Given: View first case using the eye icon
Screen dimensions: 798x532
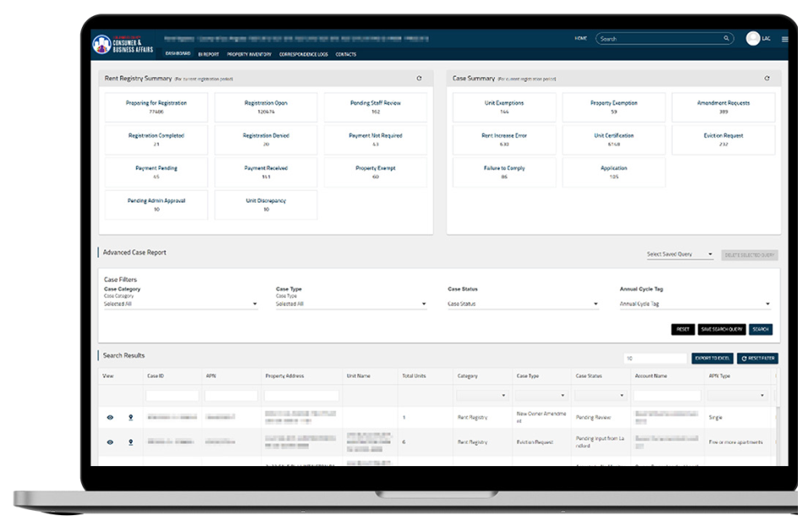Looking at the screenshot, I should 110,417.
